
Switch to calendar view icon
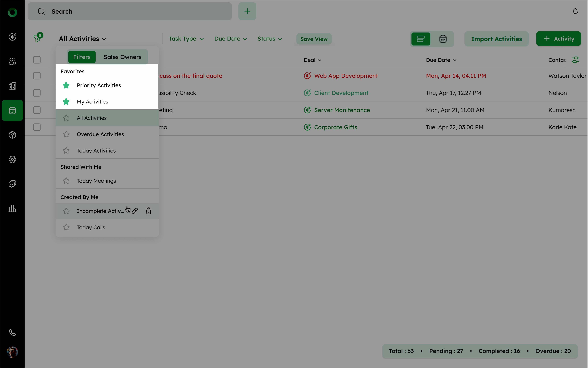click(443, 39)
